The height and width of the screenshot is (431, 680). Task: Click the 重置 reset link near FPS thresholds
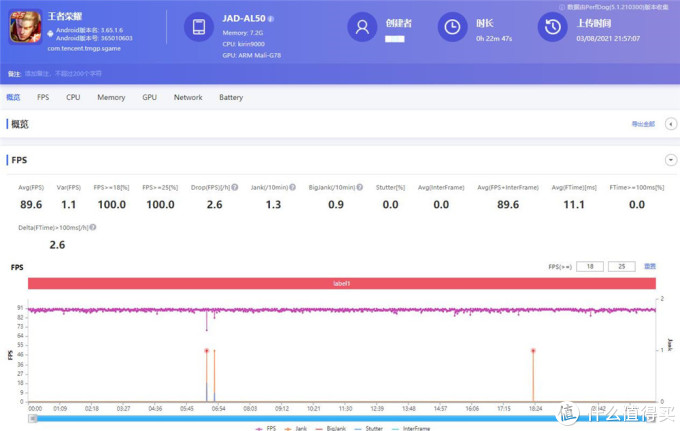[650, 266]
